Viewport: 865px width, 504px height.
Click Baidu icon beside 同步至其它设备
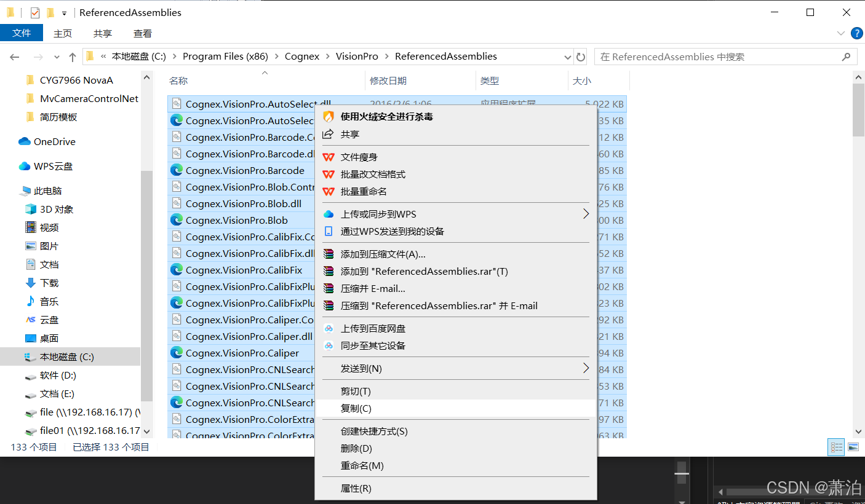tap(329, 346)
